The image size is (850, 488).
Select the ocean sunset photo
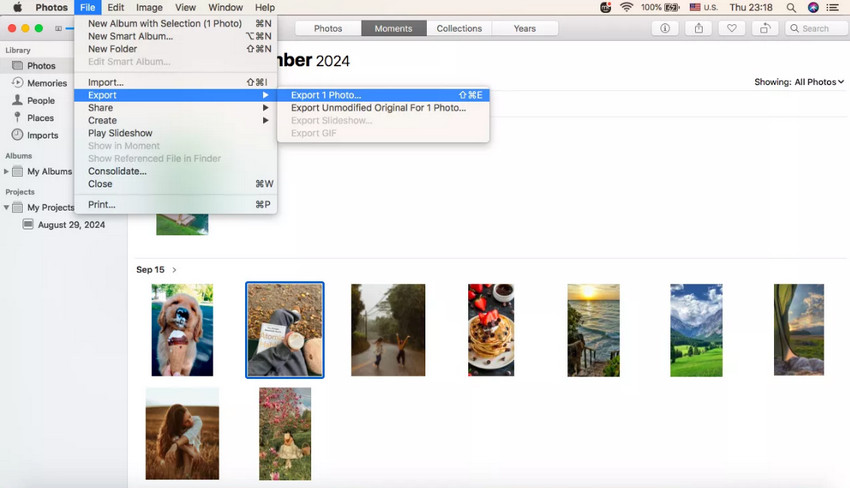pyautogui.click(x=594, y=330)
